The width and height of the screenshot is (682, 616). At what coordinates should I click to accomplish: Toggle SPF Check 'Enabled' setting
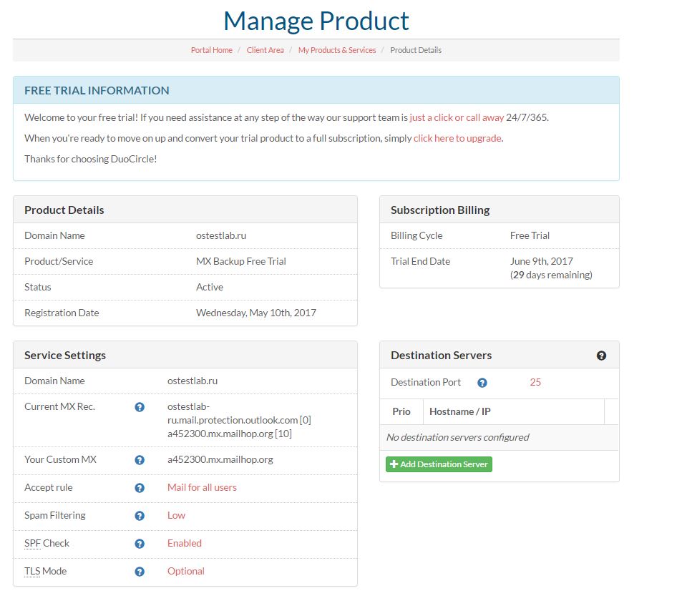coord(185,543)
